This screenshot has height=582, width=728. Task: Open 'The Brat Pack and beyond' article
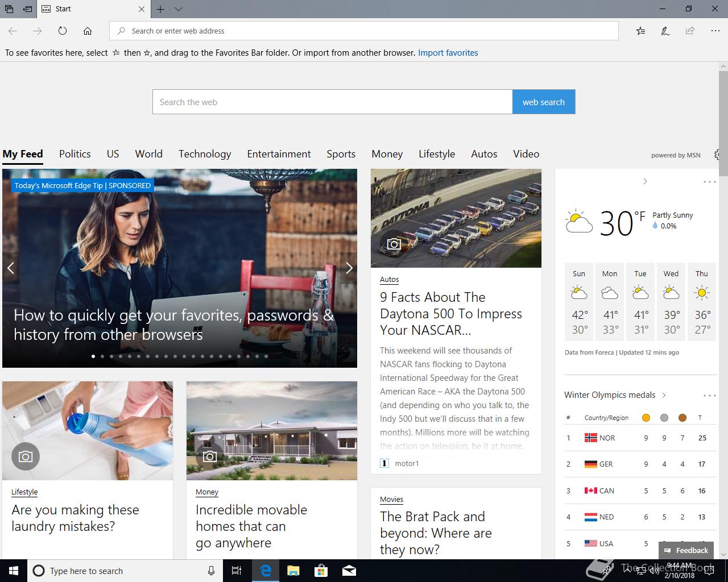(436, 533)
